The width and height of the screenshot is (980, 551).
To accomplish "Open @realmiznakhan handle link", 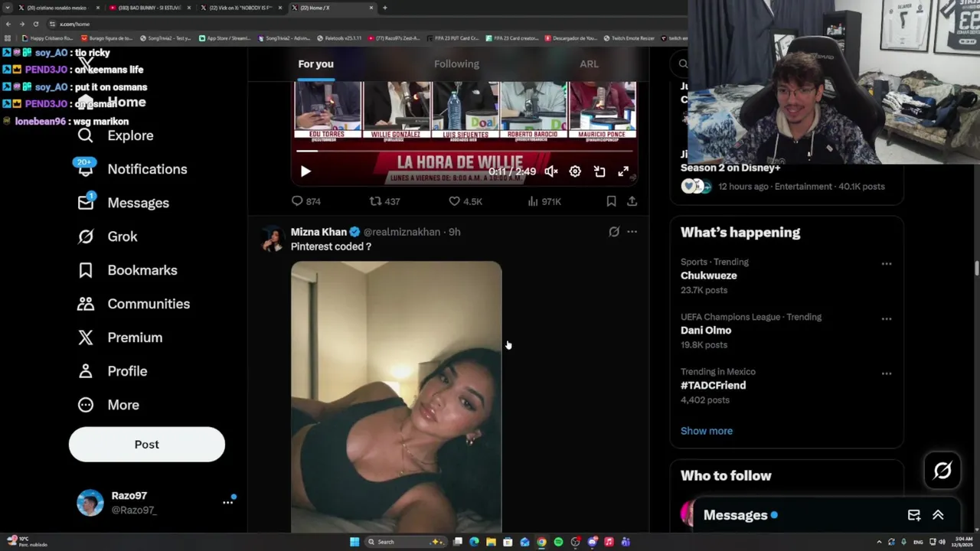I will (401, 232).
